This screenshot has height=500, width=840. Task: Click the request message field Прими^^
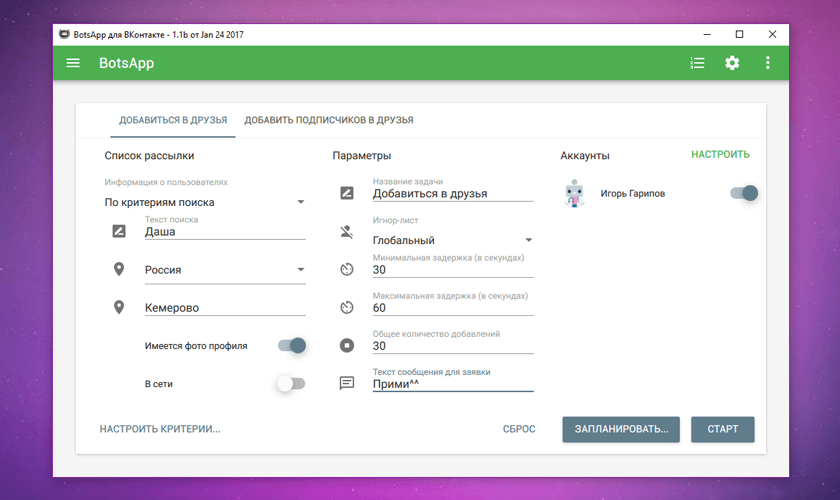pyautogui.click(x=453, y=384)
